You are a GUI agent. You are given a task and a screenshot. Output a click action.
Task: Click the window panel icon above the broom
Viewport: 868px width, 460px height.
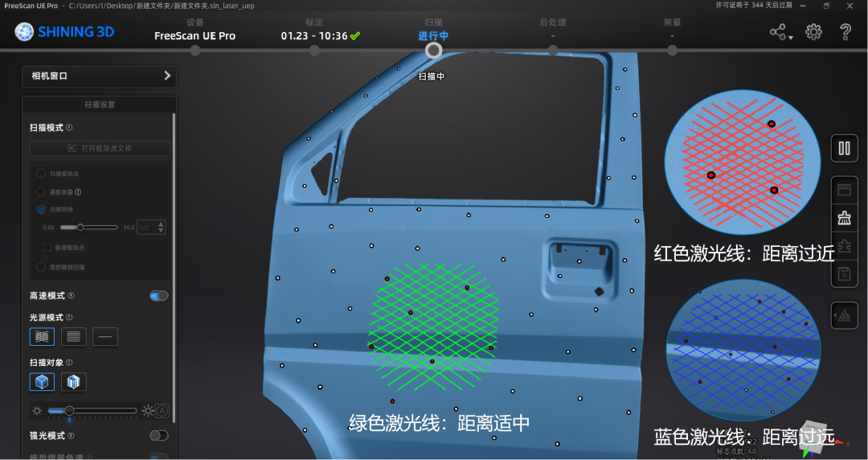844,190
